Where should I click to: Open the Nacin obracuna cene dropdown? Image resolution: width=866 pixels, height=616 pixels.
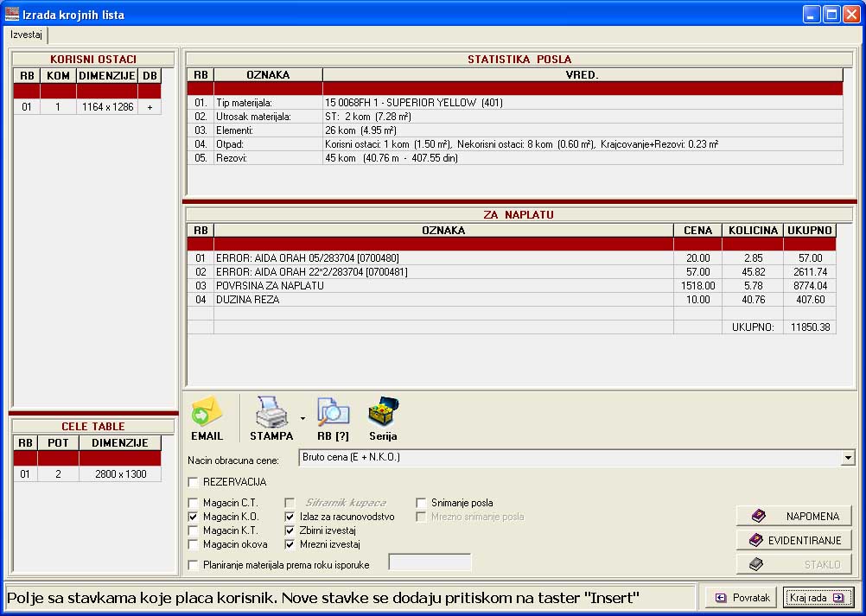[x=847, y=458]
